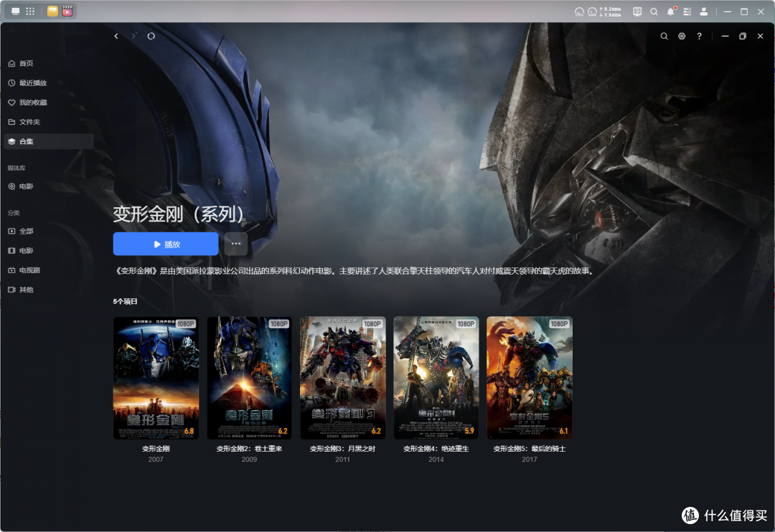
Task: Select 合集 collections in sidebar
Action: pos(49,141)
